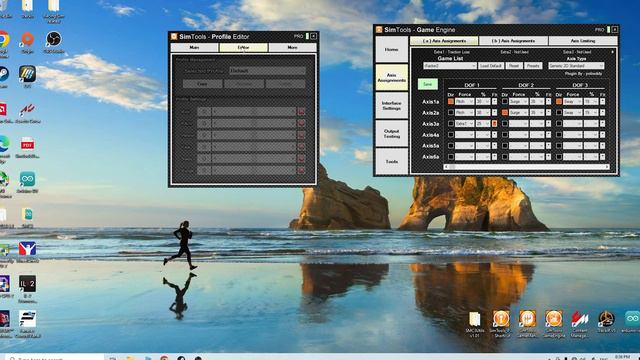
Task: Switch to Axis Limiting tab
Action: click(583, 41)
